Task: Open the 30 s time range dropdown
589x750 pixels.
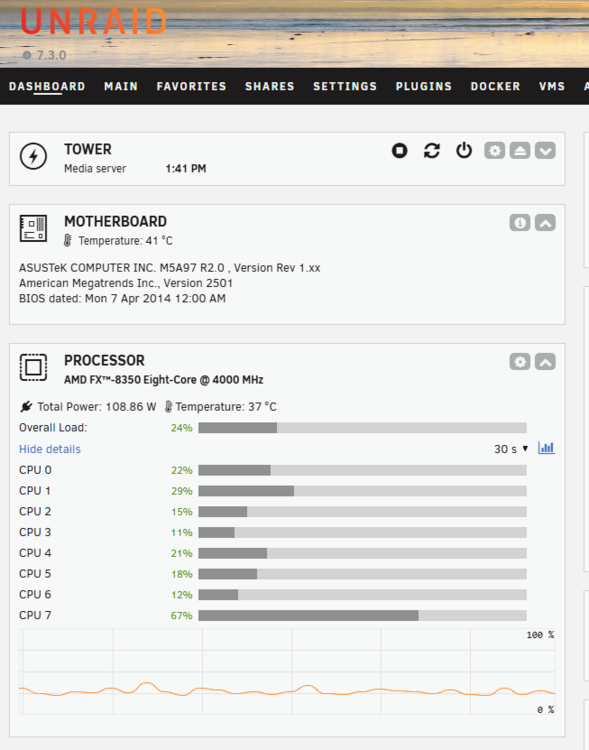Action: point(511,449)
